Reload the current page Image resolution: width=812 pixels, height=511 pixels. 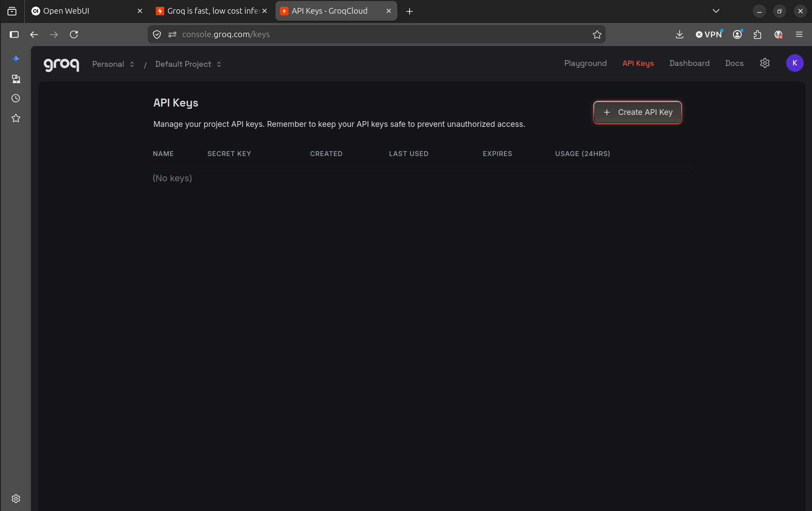pyautogui.click(x=74, y=34)
